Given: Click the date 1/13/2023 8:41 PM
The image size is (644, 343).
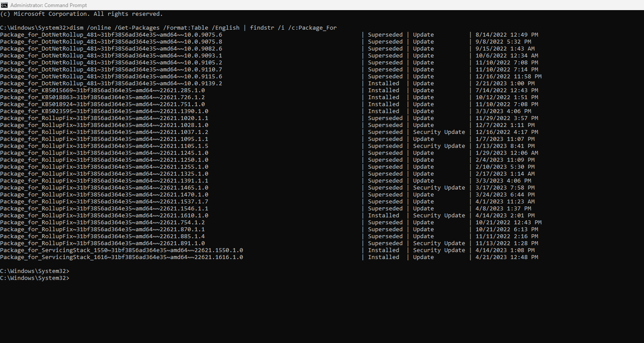Looking at the screenshot, I should point(505,146).
